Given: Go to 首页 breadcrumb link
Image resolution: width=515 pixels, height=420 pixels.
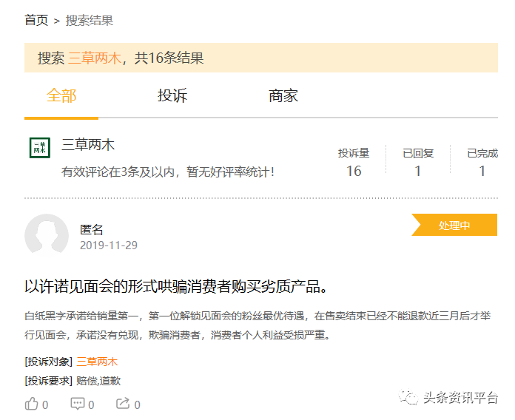Looking at the screenshot, I should coord(36,21).
